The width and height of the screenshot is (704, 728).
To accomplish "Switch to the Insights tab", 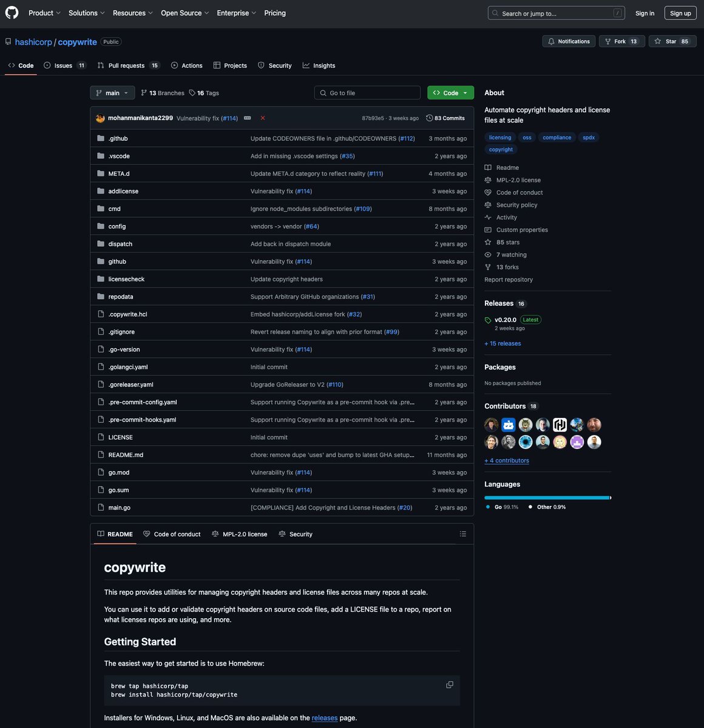I will pos(319,66).
